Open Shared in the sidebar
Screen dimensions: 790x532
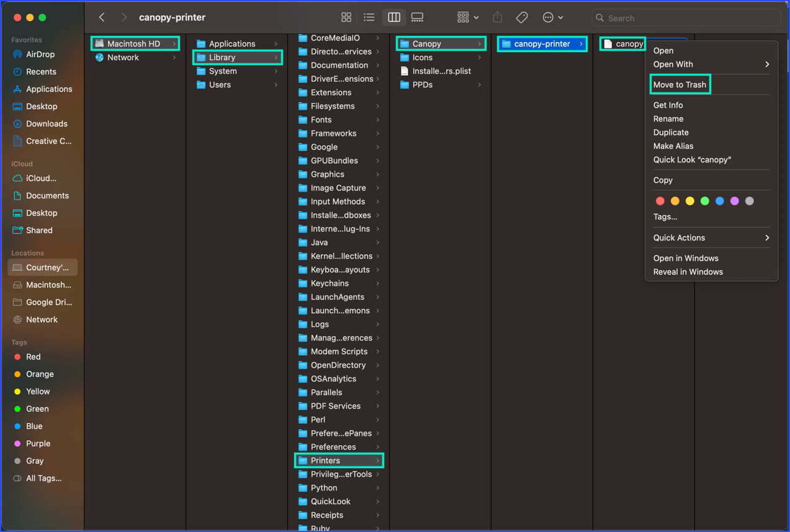tap(39, 230)
